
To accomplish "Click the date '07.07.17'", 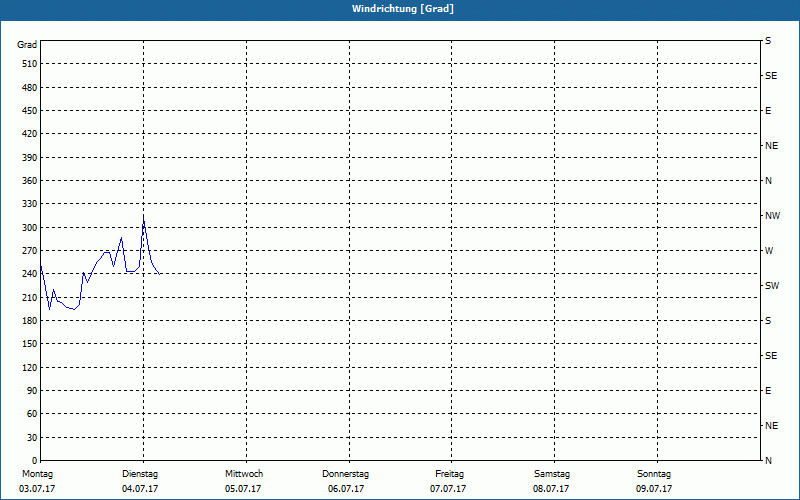I will (448, 489).
